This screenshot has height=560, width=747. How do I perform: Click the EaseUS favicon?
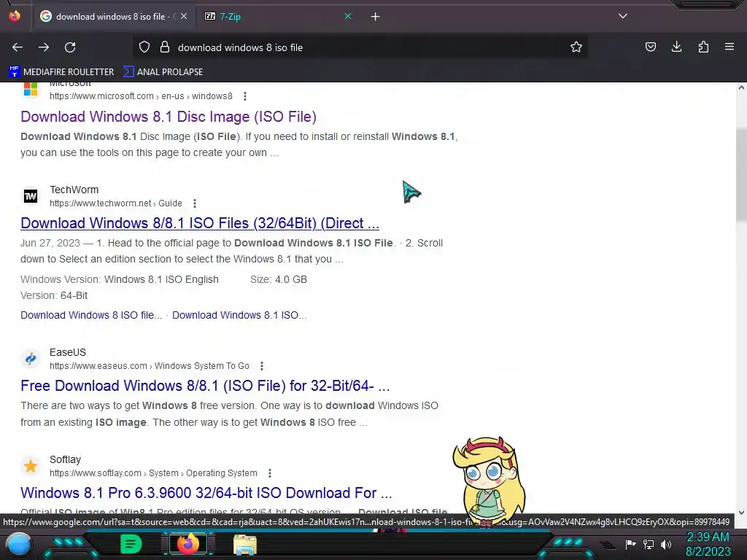click(31, 359)
